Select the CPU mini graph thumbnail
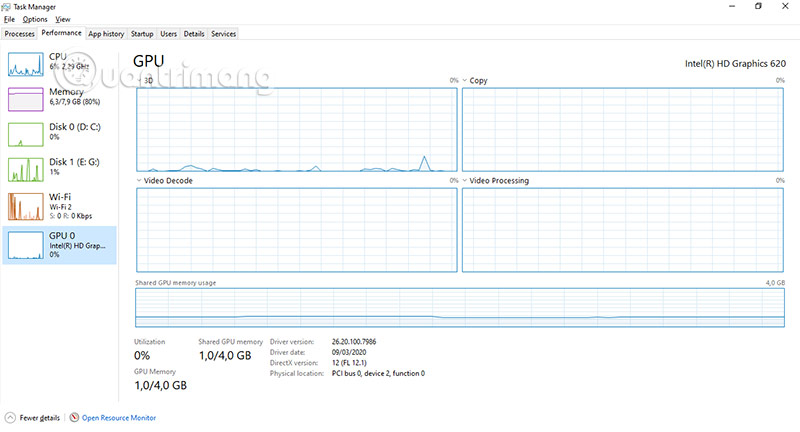Viewport: 800px width, 432px height. pyautogui.click(x=26, y=64)
